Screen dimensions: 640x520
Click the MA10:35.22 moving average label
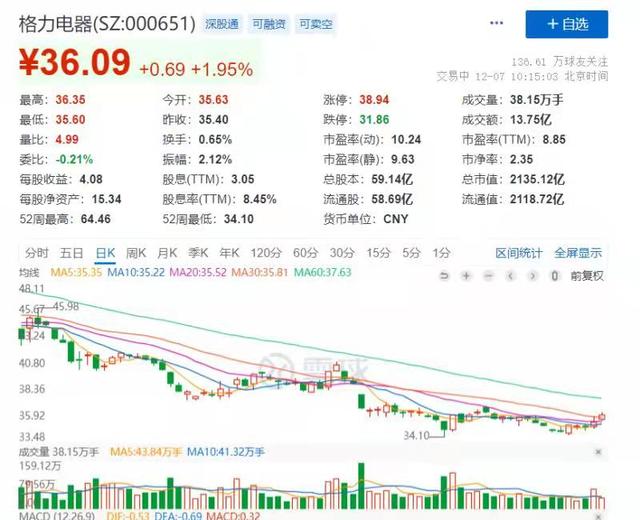point(136,272)
